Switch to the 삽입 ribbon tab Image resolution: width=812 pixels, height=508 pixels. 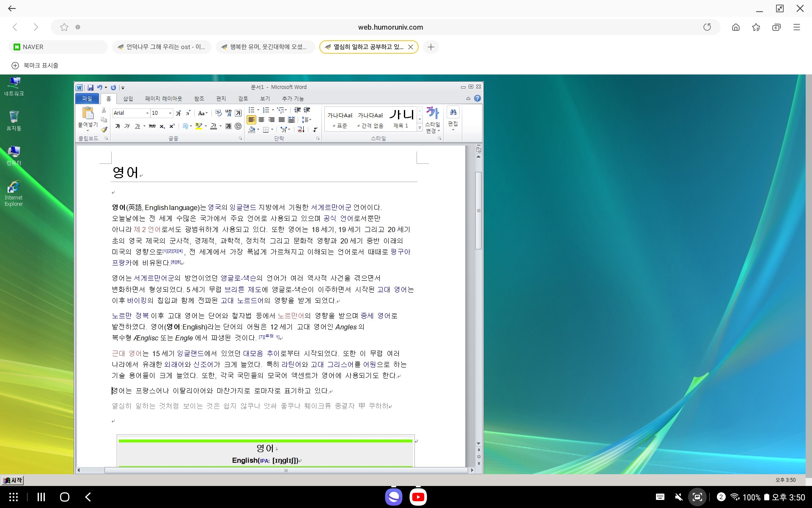(128, 99)
